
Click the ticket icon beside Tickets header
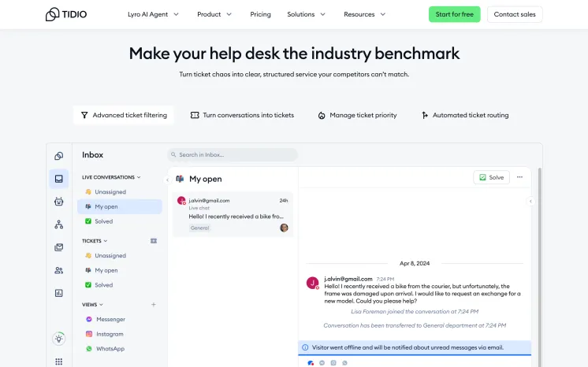coord(154,241)
